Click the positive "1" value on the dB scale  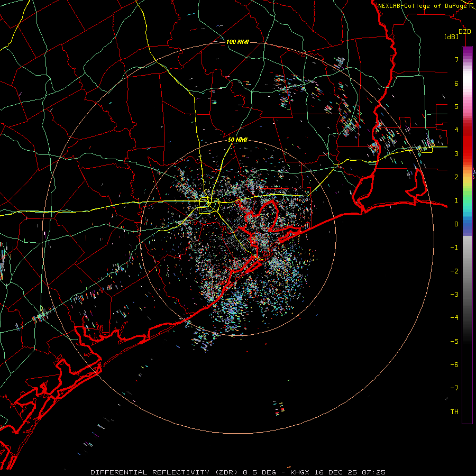(456, 200)
